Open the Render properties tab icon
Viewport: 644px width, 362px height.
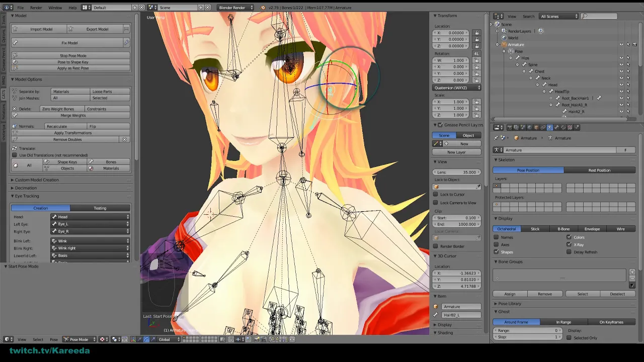pos(510,128)
